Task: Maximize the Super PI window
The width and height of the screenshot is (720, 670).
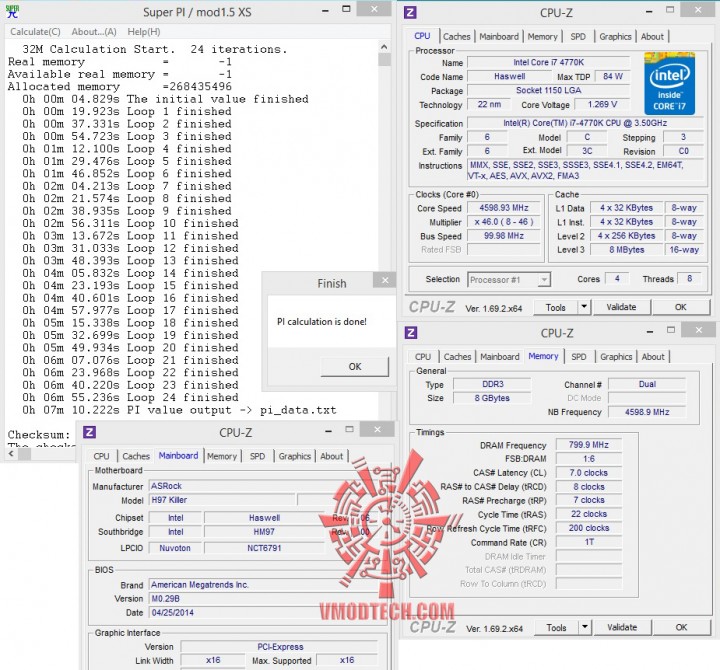Action: click(346, 9)
